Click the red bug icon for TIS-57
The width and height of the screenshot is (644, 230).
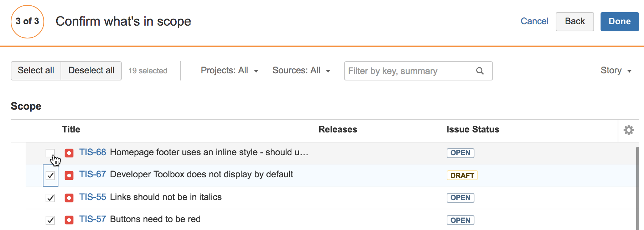click(69, 220)
